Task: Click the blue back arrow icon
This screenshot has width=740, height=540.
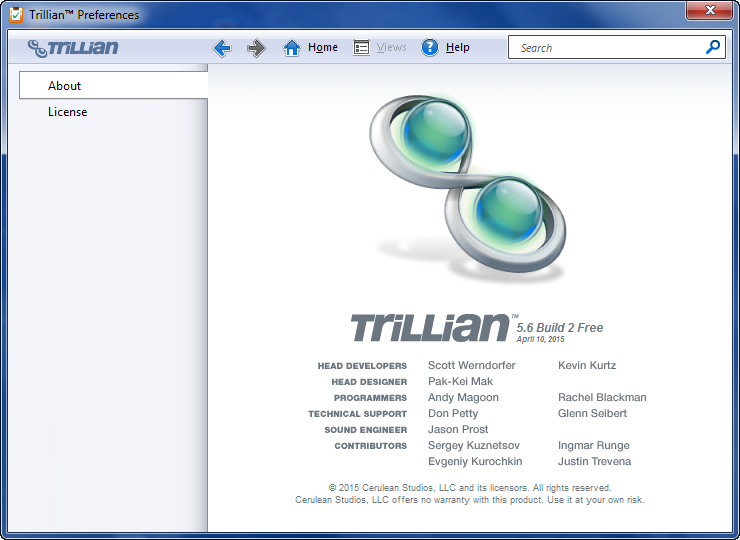Action: point(222,48)
